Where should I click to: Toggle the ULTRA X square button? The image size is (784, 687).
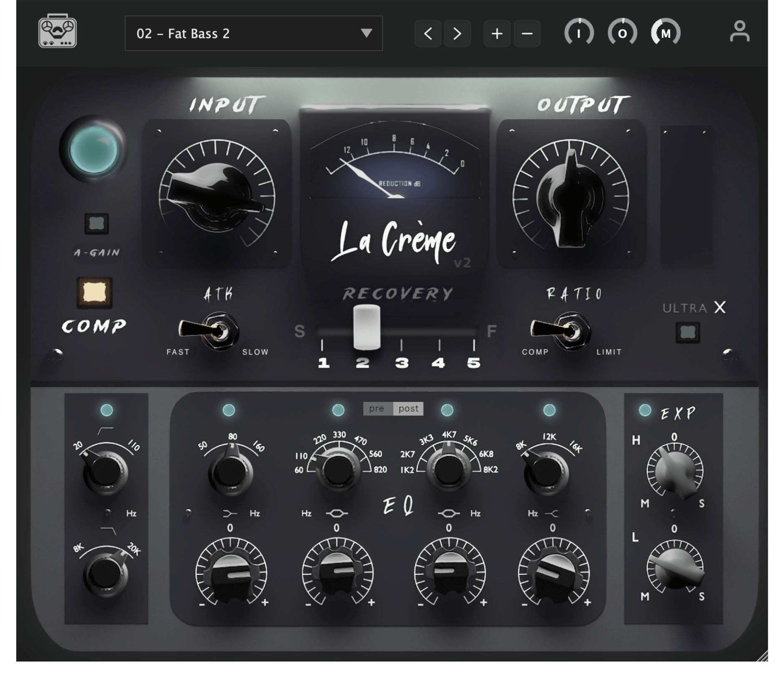pos(688,333)
